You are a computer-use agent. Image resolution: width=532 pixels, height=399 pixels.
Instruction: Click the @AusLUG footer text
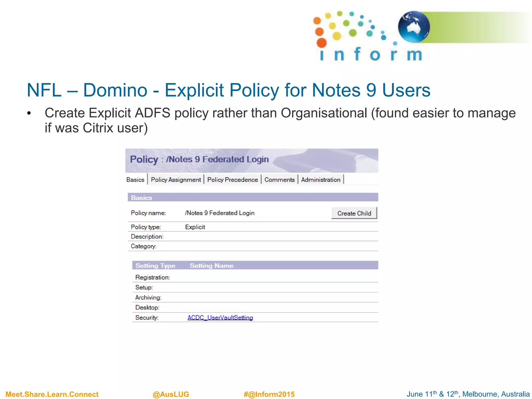(x=171, y=394)
